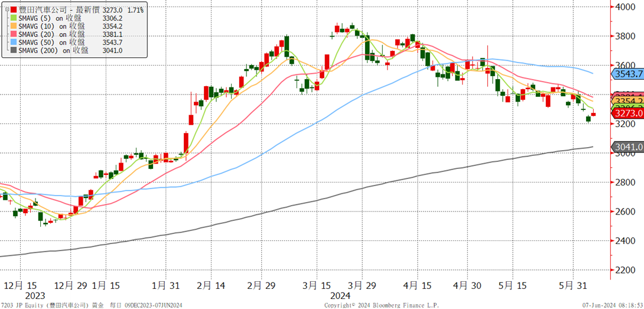Click the 3月 29 date axis label
Image resolution: width=644 pixels, height=309 pixels.
point(362,285)
